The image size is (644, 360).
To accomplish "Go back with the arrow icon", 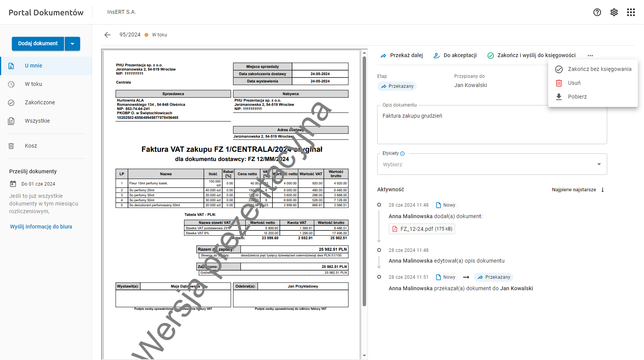I will pyautogui.click(x=107, y=35).
